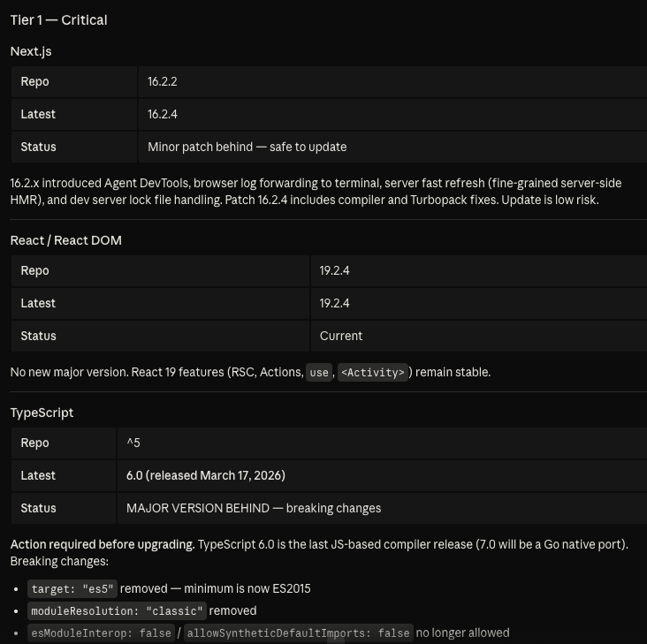Click TypeScript Repo value '^5' cell
The image size is (647, 644).
pyautogui.click(x=382, y=443)
